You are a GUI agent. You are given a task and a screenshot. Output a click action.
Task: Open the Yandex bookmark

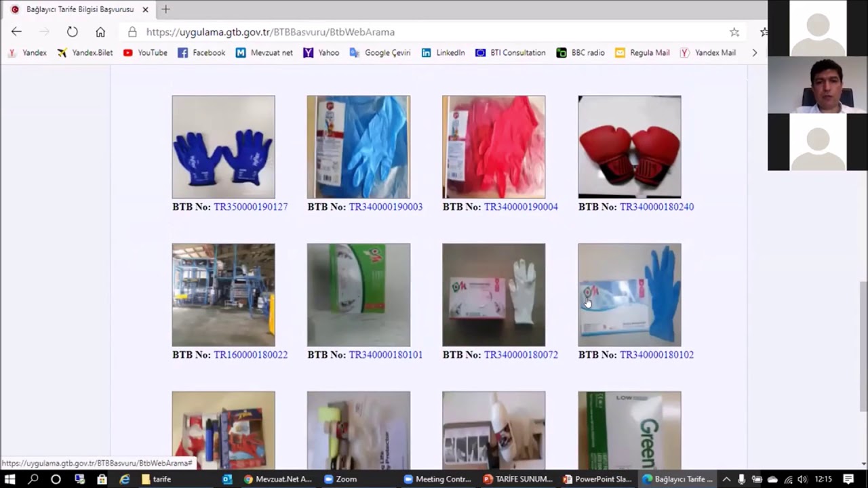coord(28,52)
